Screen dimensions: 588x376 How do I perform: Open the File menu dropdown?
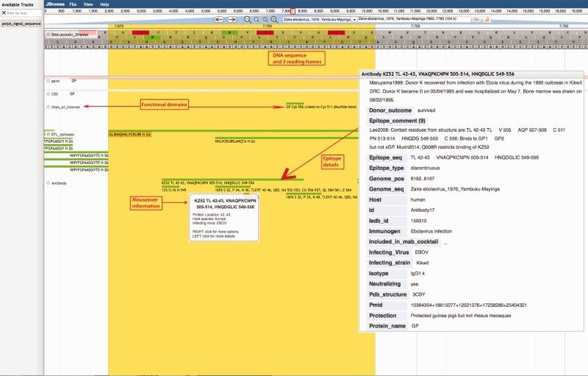click(x=73, y=4)
